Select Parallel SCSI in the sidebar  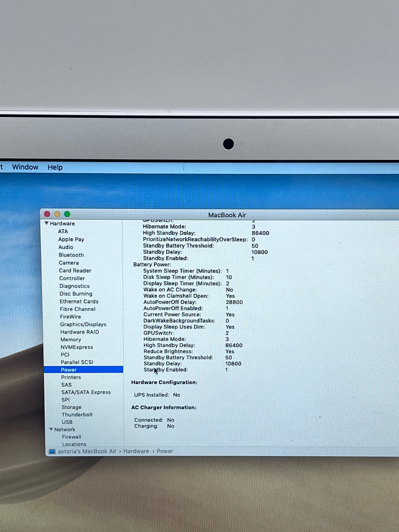[x=77, y=362]
